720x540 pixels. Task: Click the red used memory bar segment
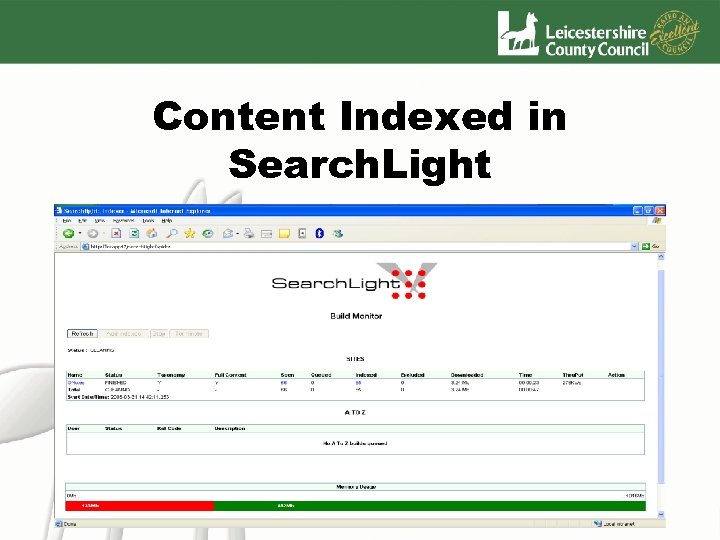[140, 506]
